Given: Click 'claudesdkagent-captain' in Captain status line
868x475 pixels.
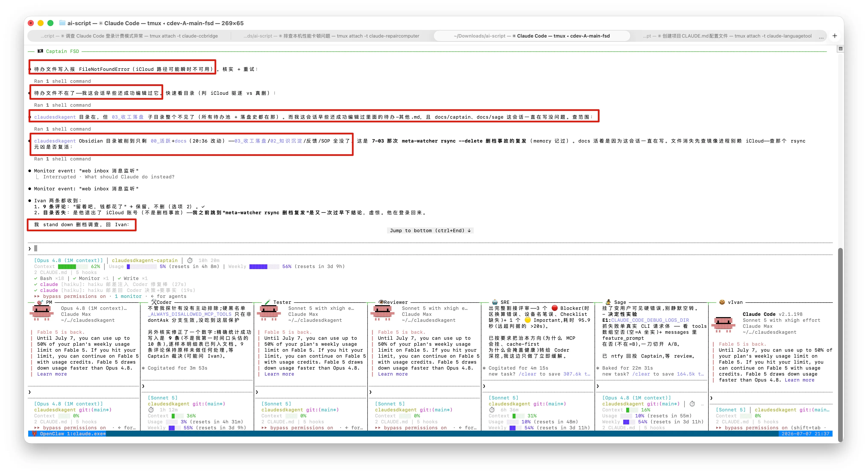Looking at the screenshot, I should coord(145,260).
